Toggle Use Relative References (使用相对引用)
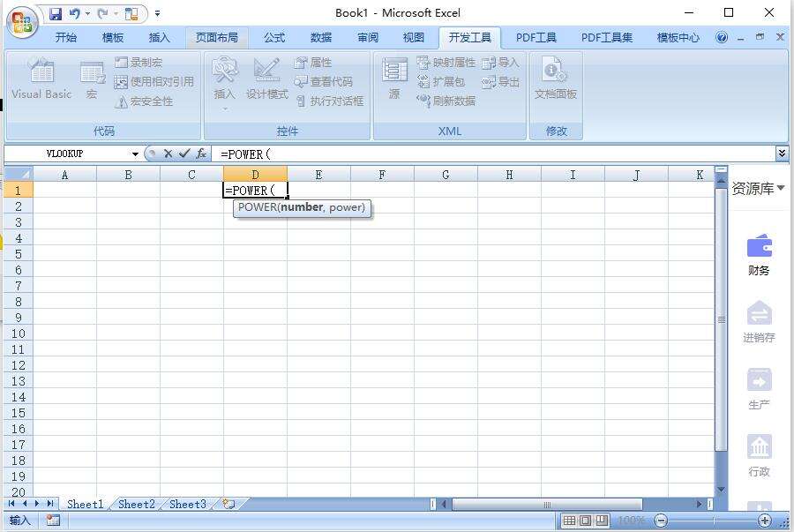794x532 pixels. (x=154, y=81)
